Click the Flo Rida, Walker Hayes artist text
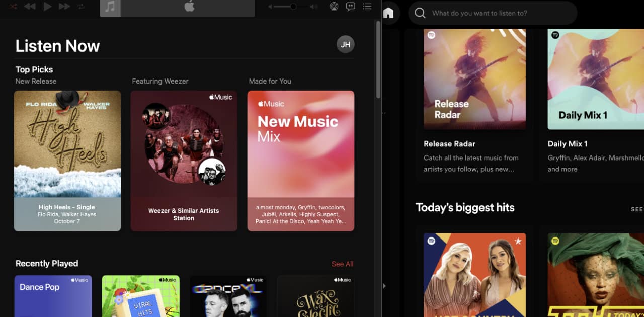Image resolution: width=644 pixels, height=317 pixels. coord(67,214)
